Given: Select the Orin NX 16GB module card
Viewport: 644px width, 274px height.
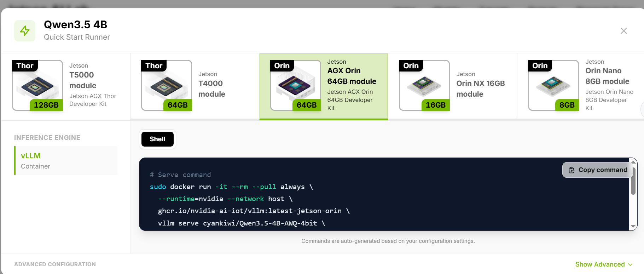Looking at the screenshot, I should click(453, 86).
